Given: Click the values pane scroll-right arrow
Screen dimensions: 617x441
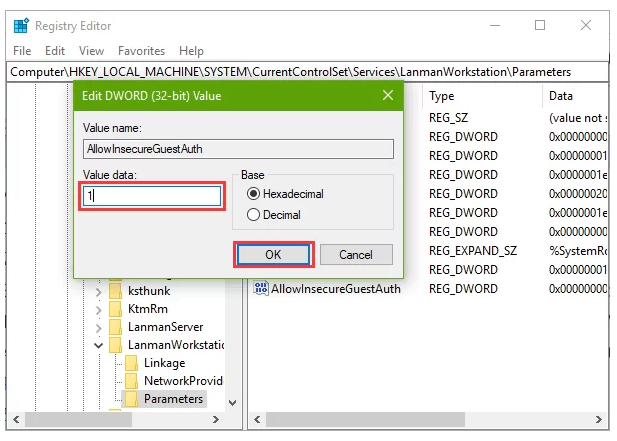Looking at the screenshot, I should tap(599, 419).
